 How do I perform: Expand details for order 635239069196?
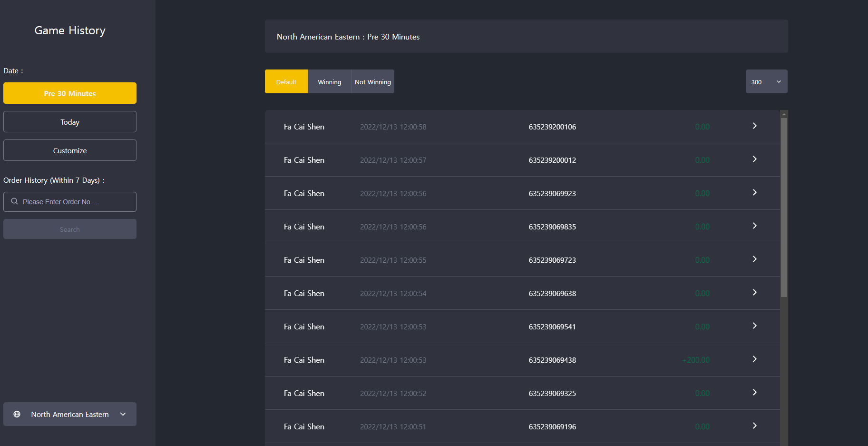(755, 426)
